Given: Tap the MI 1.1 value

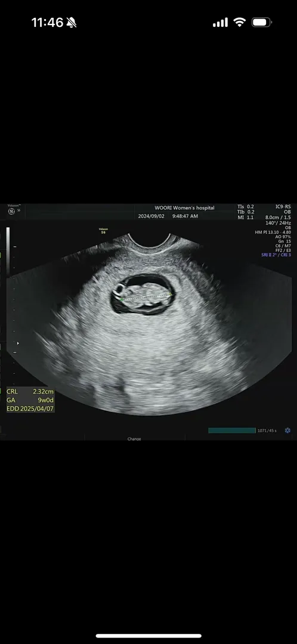Looking at the screenshot, I should [x=246, y=217].
